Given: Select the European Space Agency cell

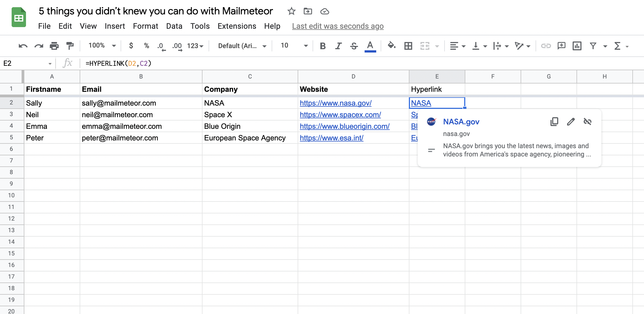Looking at the screenshot, I should [x=250, y=138].
